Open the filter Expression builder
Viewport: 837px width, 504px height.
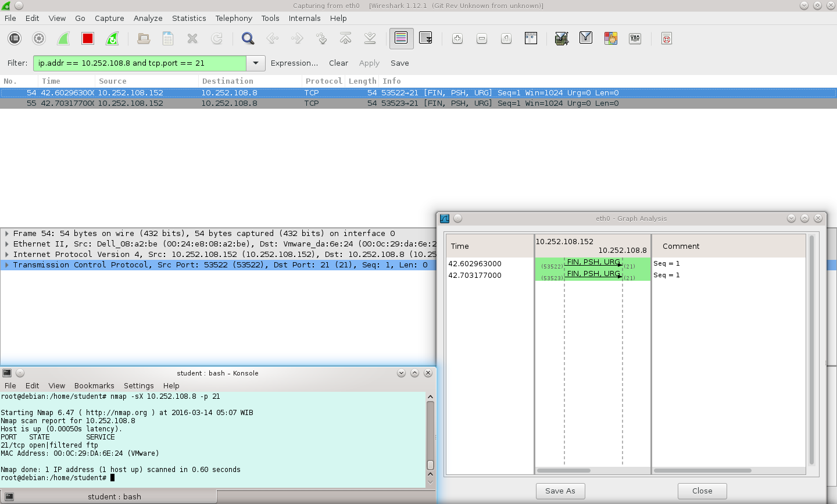pyautogui.click(x=294, y=63)
